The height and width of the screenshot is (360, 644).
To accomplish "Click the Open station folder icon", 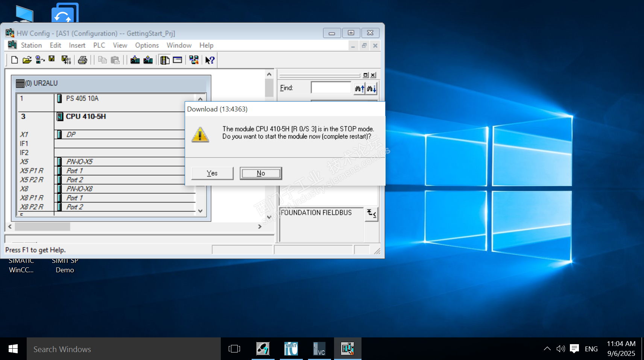I will point(27,60).
